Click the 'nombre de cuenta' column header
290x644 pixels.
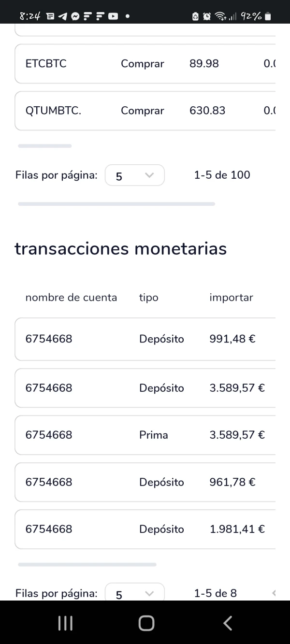pos(71,298)
